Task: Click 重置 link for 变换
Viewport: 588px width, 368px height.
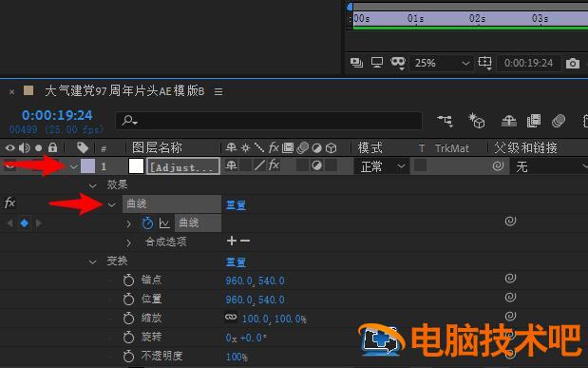Action: [x=236, y=261]
